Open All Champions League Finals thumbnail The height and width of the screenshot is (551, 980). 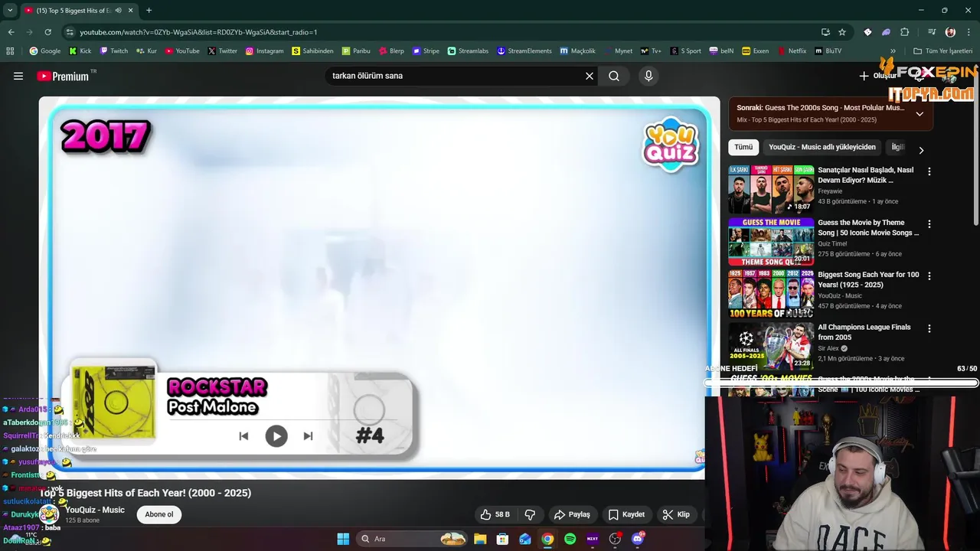tap(771, 346)
